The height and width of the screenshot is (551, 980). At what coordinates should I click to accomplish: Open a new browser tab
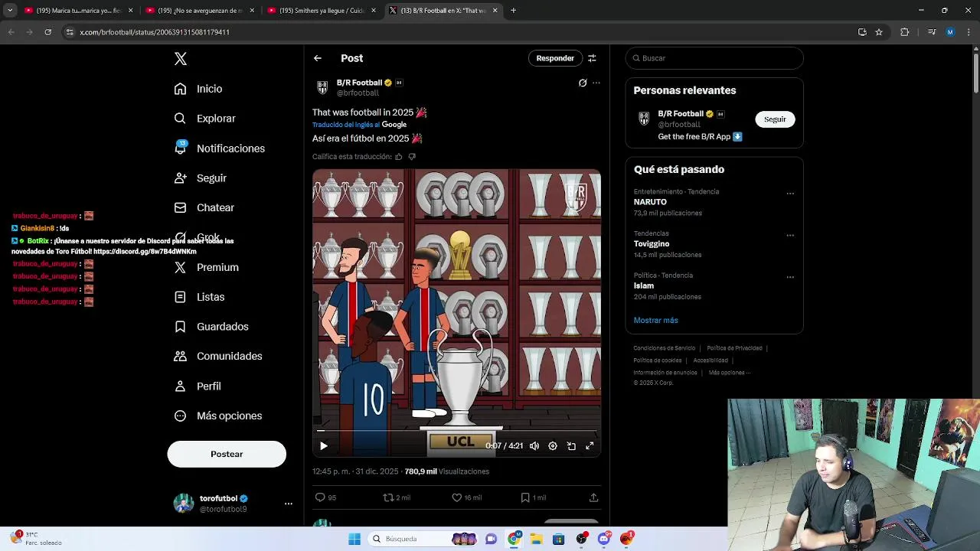click(x=513, y=11)
